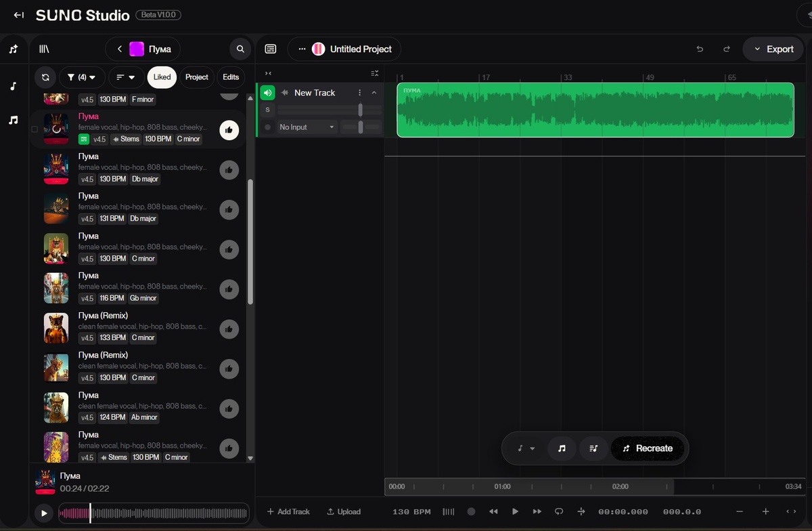Image resolution: width=812 pixels, height=531 pixels.
Task: Click the green ПУМА audio clip
Action: click(595, 110)
